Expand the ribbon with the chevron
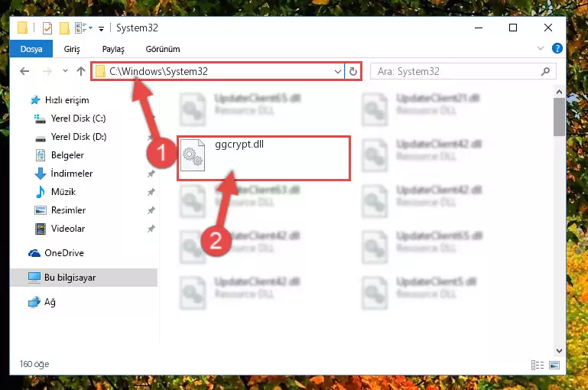The height and width of the screenshot is (390, 588). tap(541, 48)
